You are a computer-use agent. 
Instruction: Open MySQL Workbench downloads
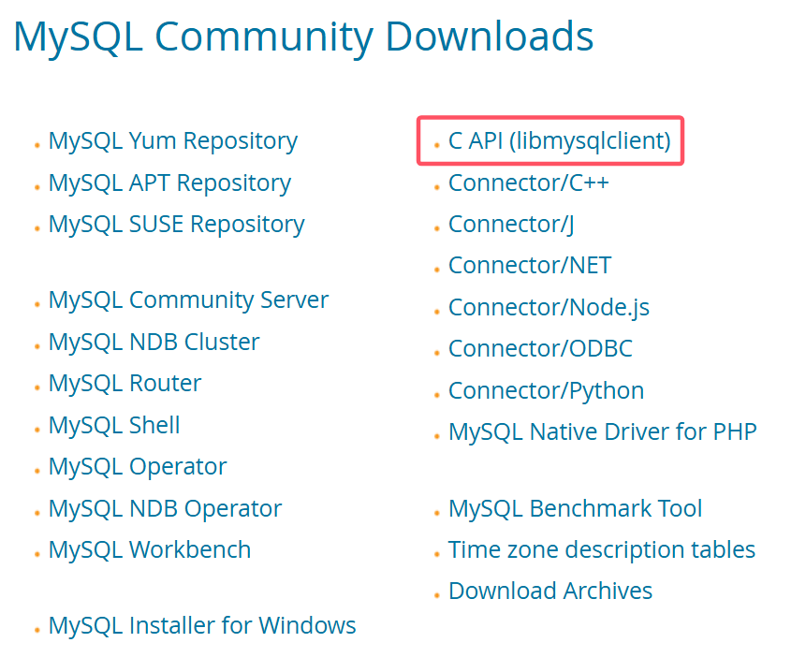(150, 549)
